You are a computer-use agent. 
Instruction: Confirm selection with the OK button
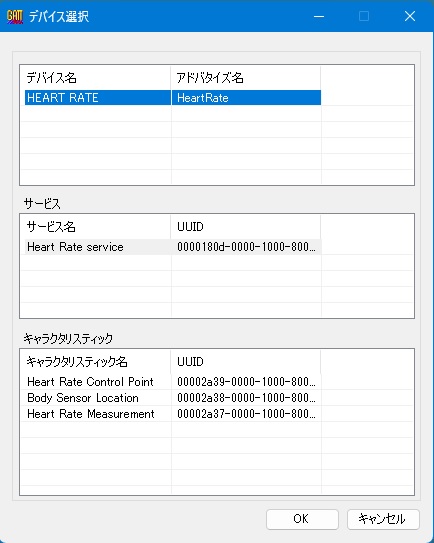(302, 519)
